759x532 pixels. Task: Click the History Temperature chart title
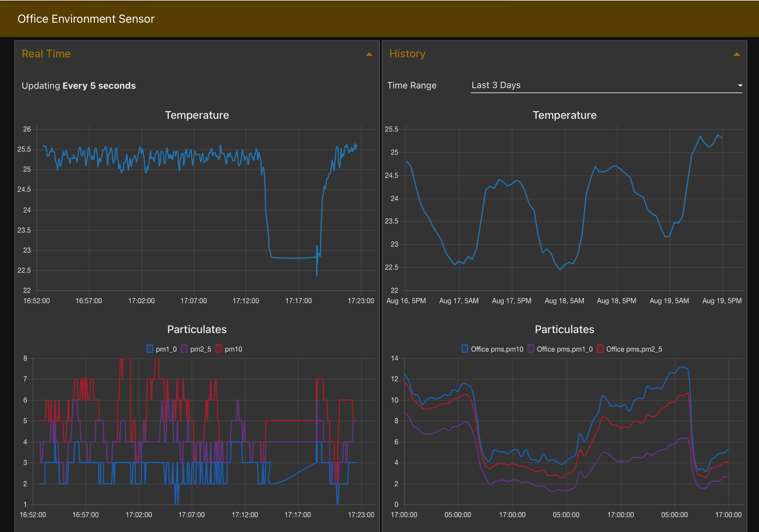(x=565, y=115)
